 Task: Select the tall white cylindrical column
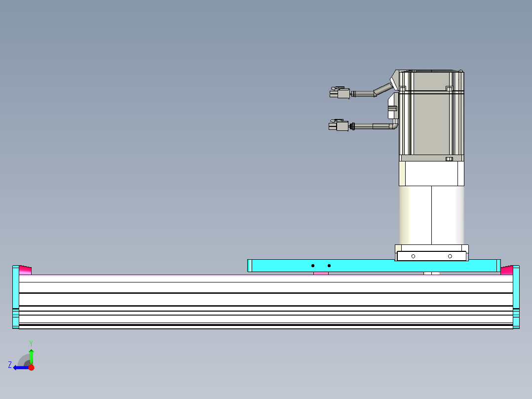(x=431, y=215)
